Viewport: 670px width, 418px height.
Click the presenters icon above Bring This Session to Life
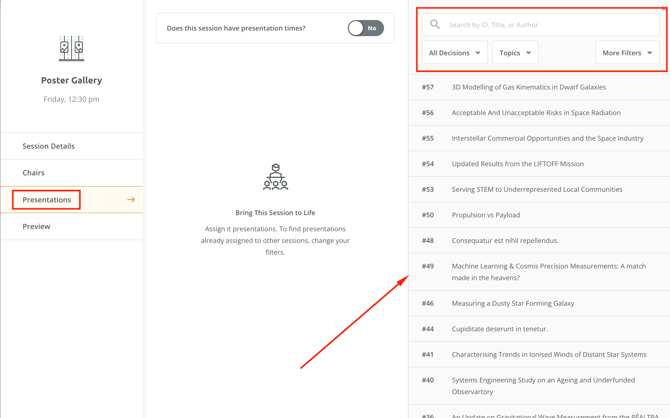point(275,177)
